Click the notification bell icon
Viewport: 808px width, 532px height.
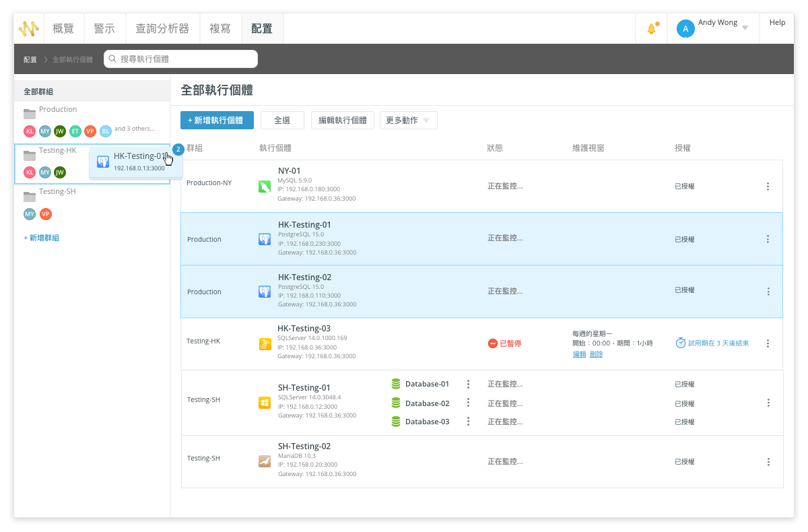pos(651,29)
